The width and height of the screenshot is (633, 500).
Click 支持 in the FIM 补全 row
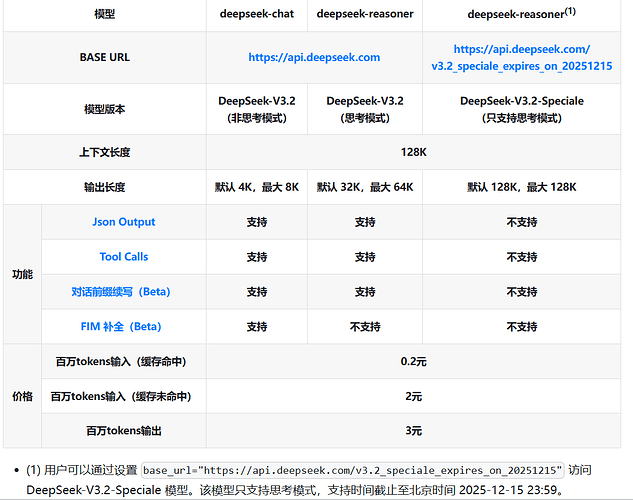click(x=257, y=326)
